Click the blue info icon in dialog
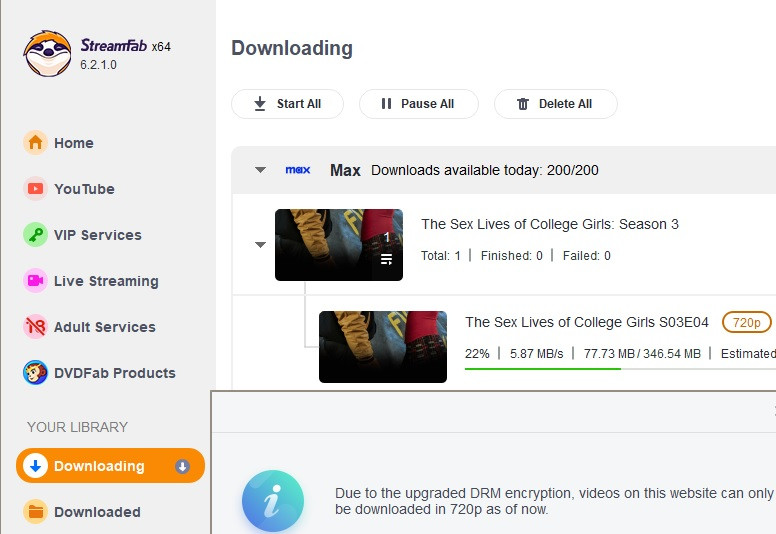Viewport: 776px width, 534px height. [x=273, y=501]
